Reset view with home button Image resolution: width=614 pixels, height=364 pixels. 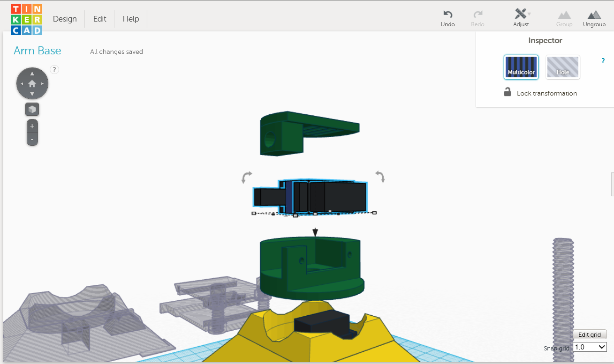click(x=32, y=84)
